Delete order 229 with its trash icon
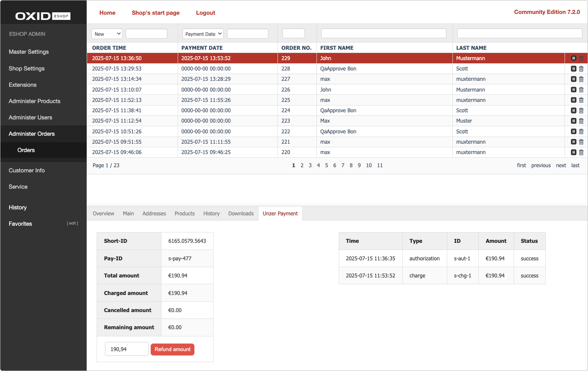Screen dimensions: 588x371 pyautogui.click(x=581, y=58)
